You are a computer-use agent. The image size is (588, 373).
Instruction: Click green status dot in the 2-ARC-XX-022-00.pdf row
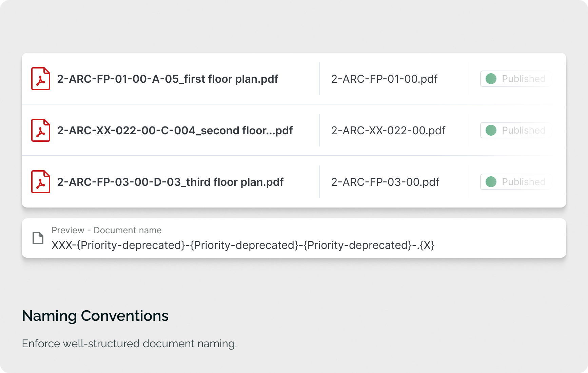point(491,130)
